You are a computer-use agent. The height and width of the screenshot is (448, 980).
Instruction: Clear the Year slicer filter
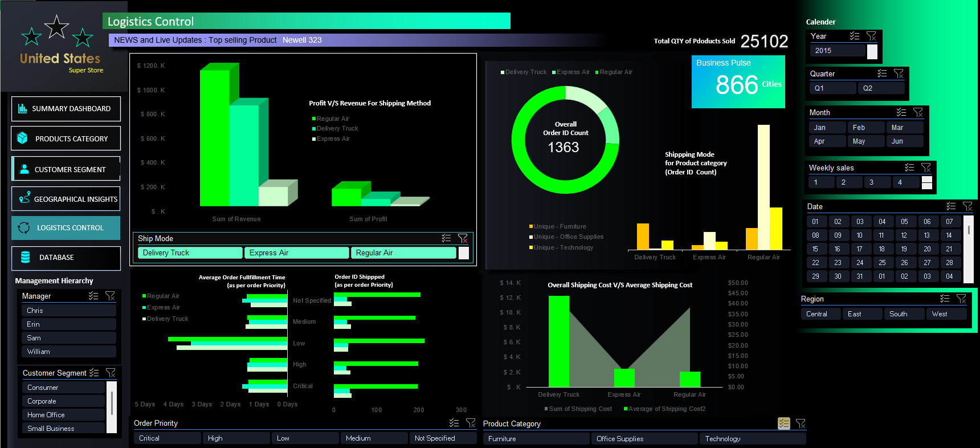coord(871,36)
